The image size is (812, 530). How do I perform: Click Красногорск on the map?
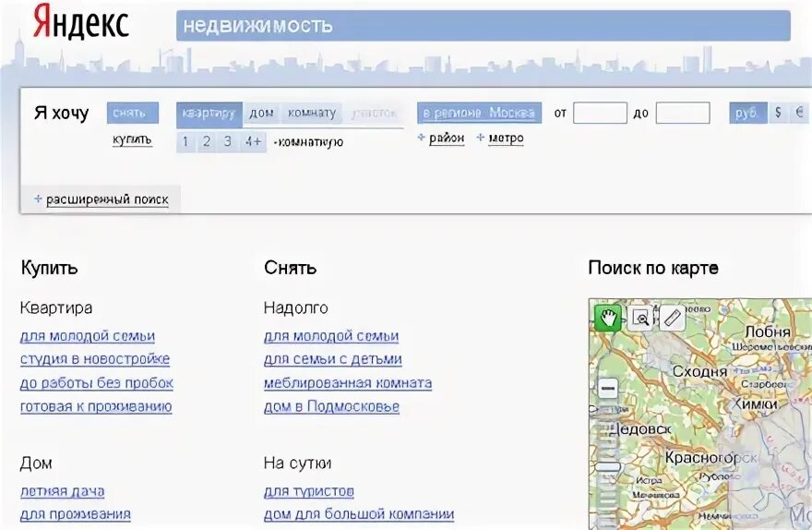710,458
